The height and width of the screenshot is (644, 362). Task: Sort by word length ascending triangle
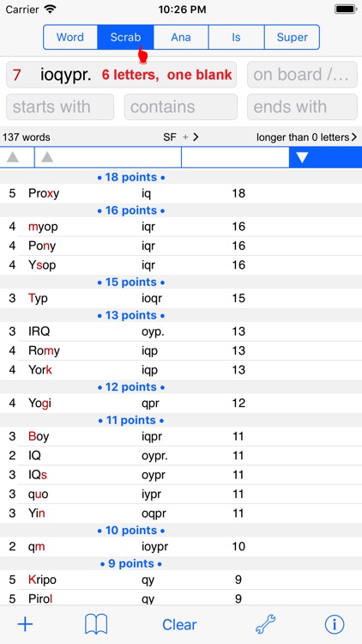point(13,157)
